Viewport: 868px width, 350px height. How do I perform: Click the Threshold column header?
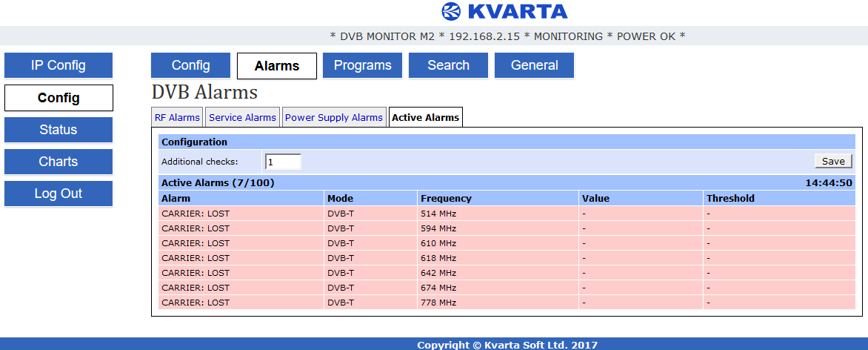779,199
